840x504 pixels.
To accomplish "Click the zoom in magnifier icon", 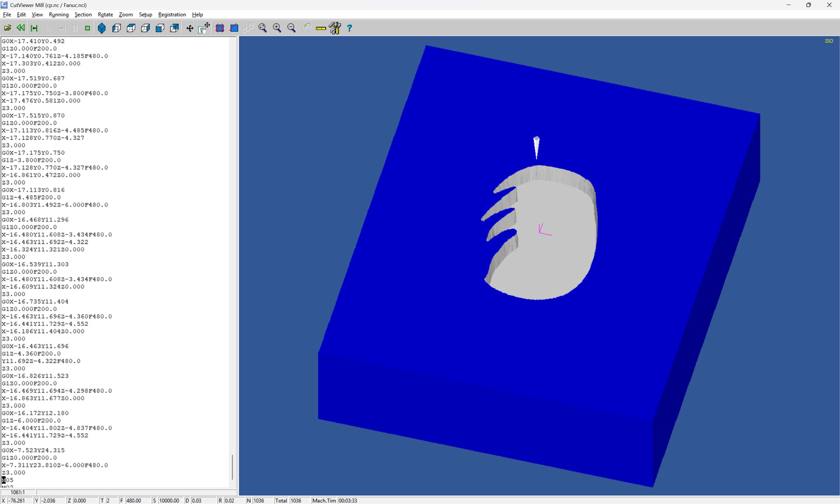I will pyautogui.click(x=277, y=28).
